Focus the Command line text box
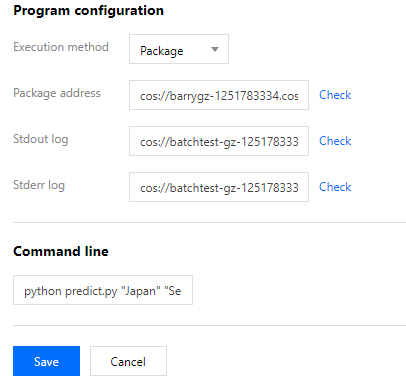Viewport: 406px width, 383px height. point(103,290)
